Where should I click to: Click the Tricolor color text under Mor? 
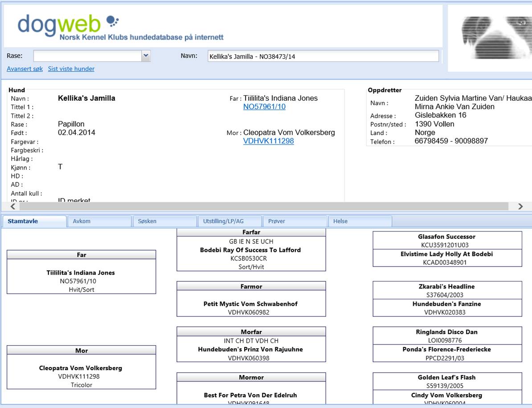(x=82, y=385)
